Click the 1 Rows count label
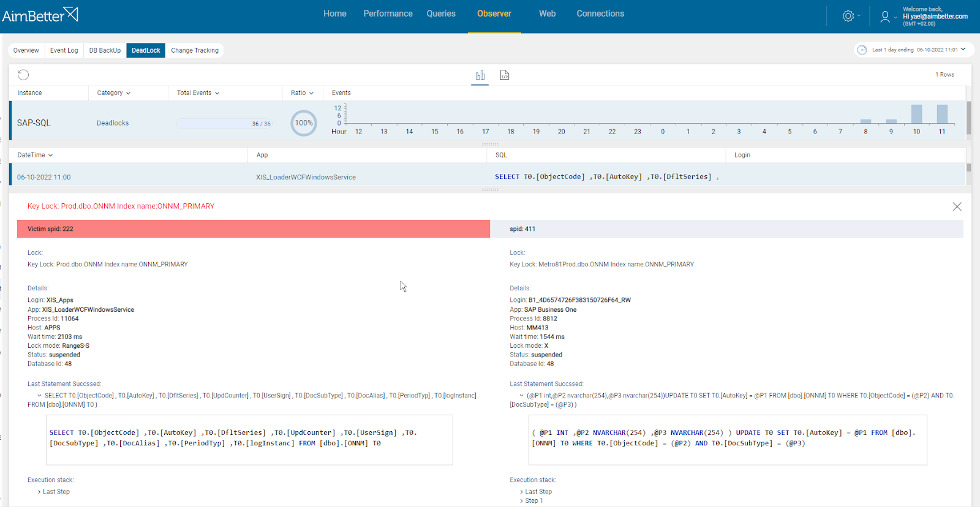 pyautogui.click(x=944, y=75)
